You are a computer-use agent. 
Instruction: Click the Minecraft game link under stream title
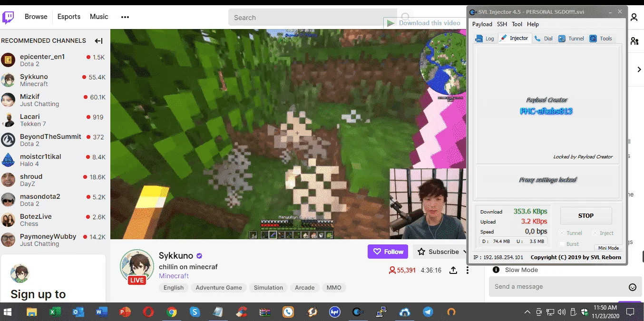pos(174,276)
